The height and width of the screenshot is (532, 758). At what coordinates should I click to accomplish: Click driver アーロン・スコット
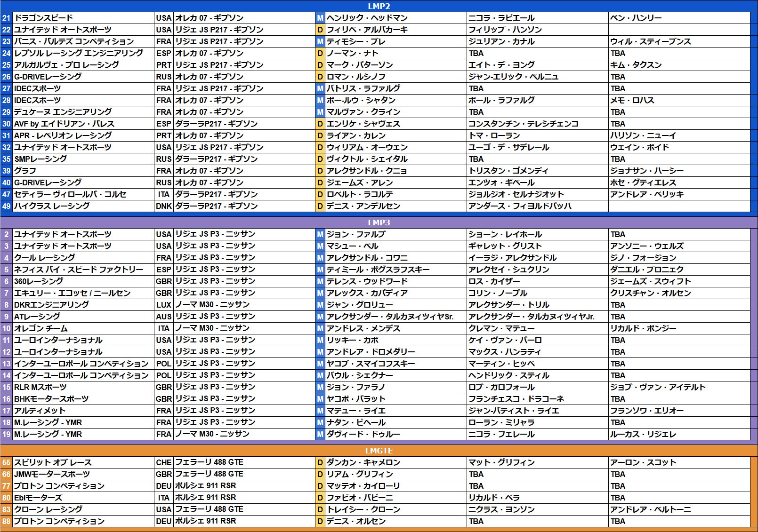tap(643, 462)
